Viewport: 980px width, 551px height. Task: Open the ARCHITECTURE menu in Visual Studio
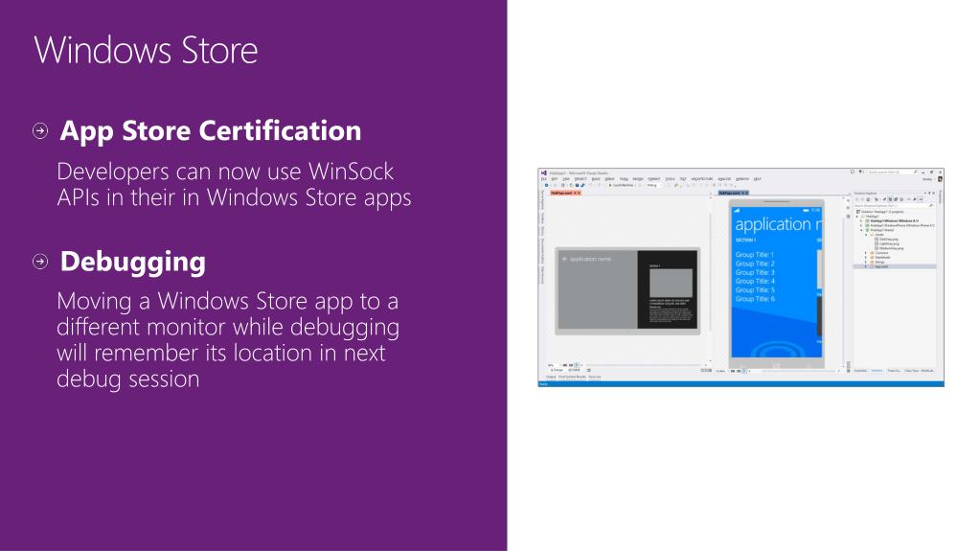pyautogui.click(x=702, y=179)
